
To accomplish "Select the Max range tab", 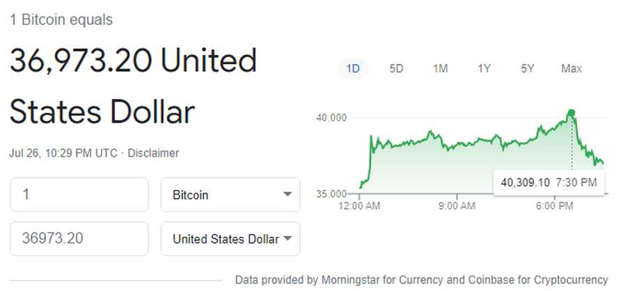I will (572, 68).
